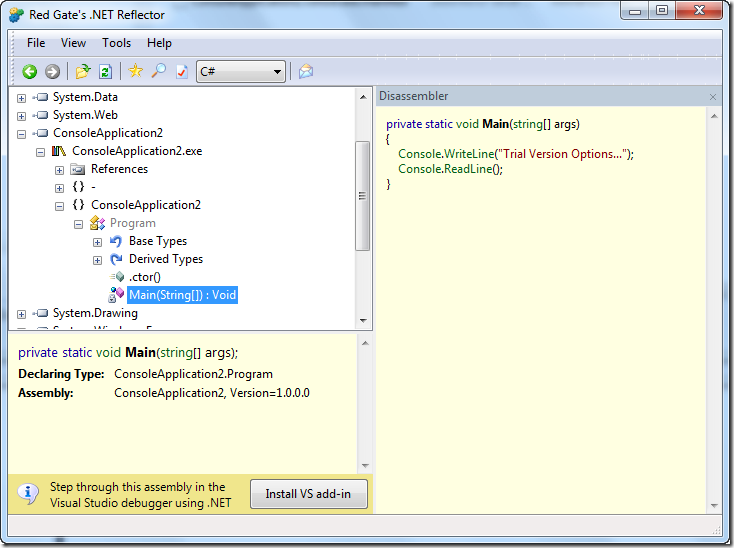The width and height of the screenshot is (734, 548).
Task: Select the .ctor() tree item
Action: coord(145,277)
